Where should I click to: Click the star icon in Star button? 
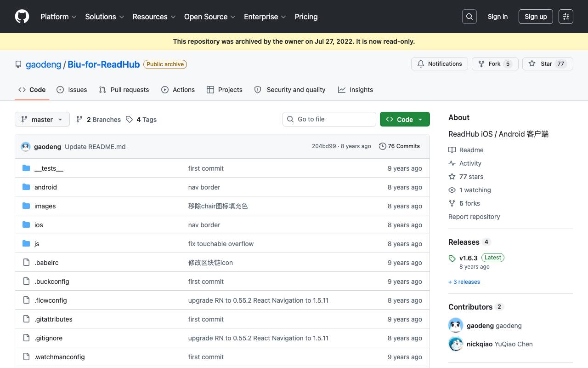tap(532, 64)
